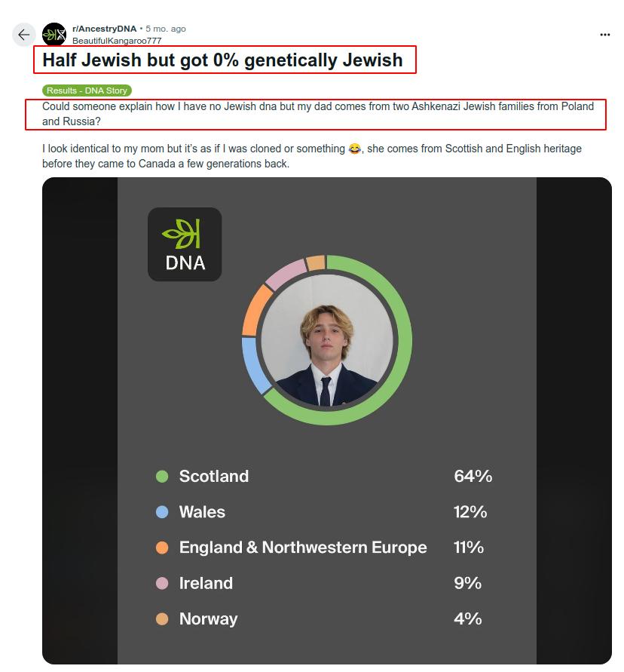Click the blue Wales legend dot
The height and width of the screenshot is (672, 624).
162,512
